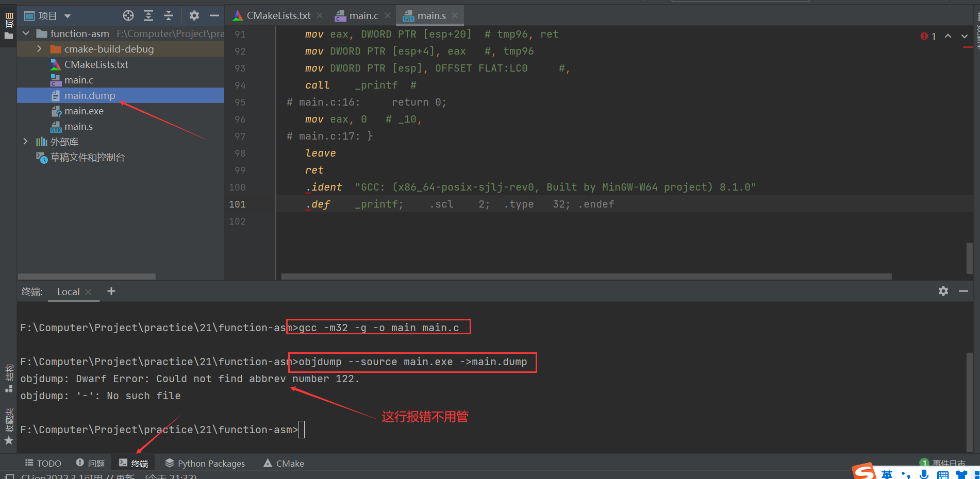Click the leave instruction on line 98
The height and width of the screenshot is (479, 980).
(x=320, y=153)
